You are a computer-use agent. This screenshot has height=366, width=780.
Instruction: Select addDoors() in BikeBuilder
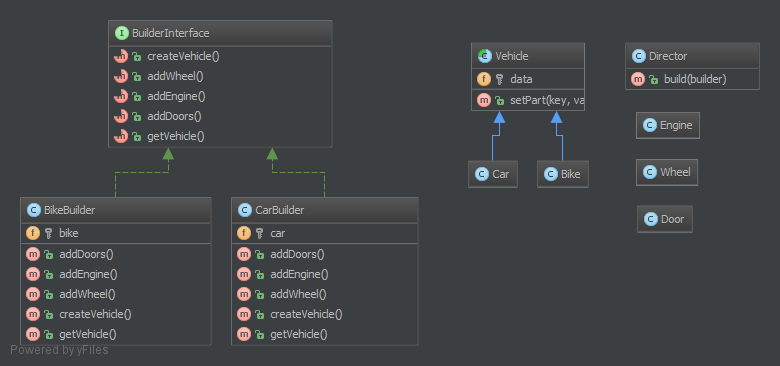[x=86, y=254]
